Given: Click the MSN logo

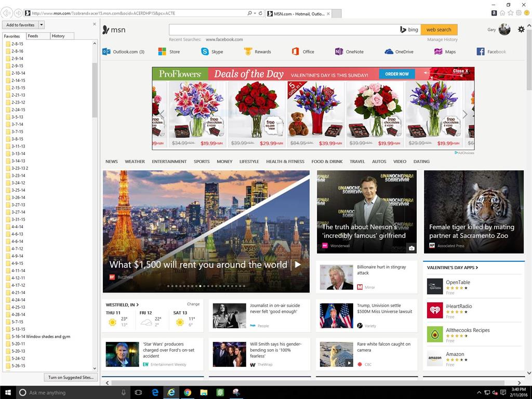Looking at the screenshot, I should tap(114, 30).
